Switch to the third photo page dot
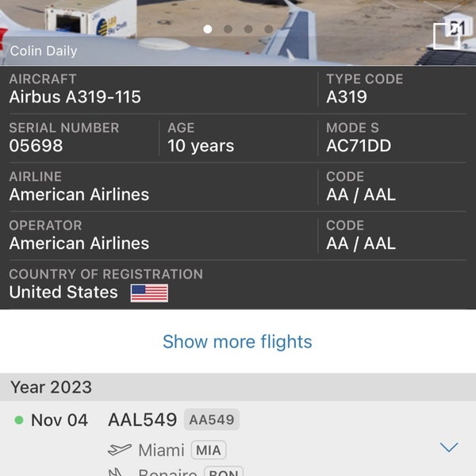476x476 pixels. [248, 29]
